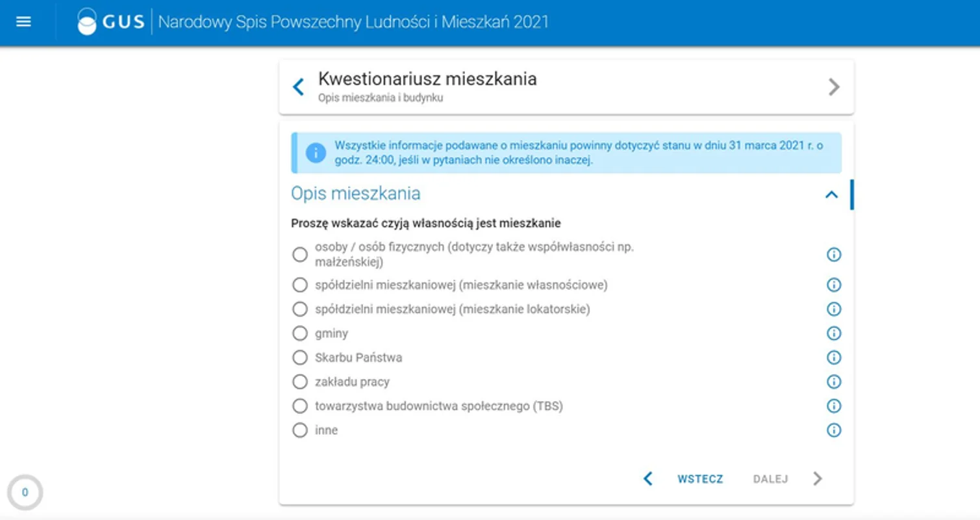The height and width of the screenshot is (520, 980).
Task: Select 'gminy' ownership radio button
Action: pyautogui.click(x=299, y=333)
